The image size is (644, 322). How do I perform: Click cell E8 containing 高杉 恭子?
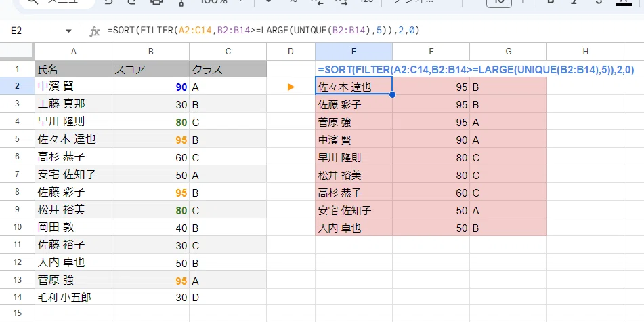(x=353, y=192)
